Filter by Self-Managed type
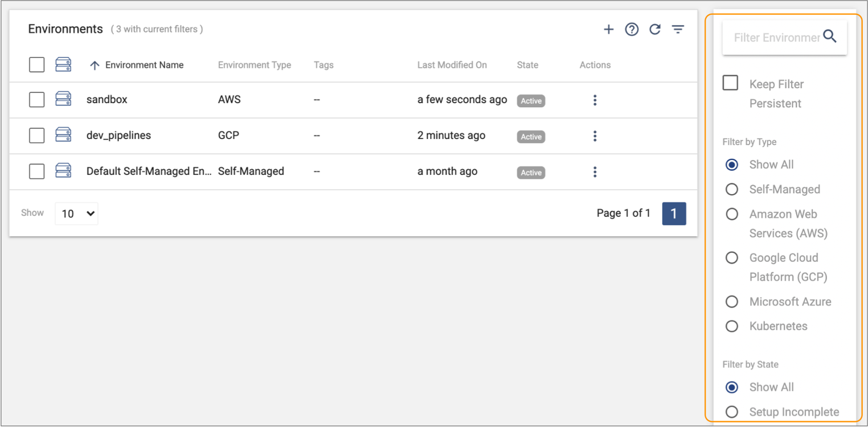The image size is (868, 427). pyautogui.click(x=732, y=189)
